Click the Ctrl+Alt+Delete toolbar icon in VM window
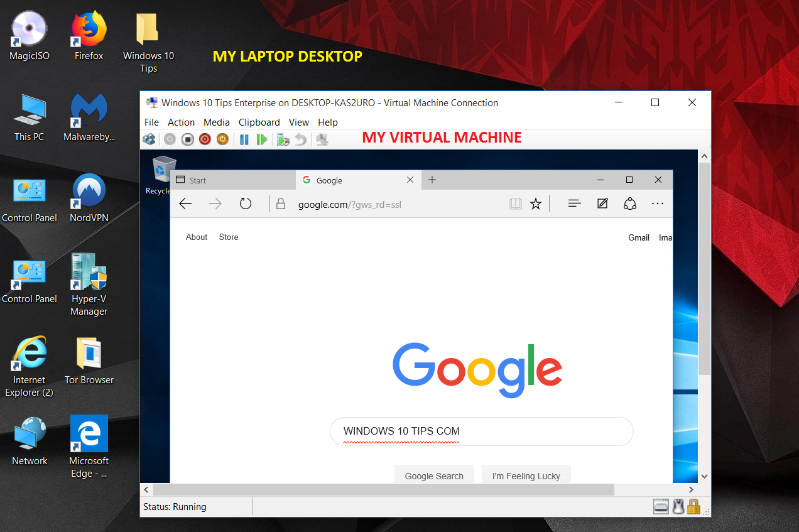Image resolution: width=799 pixels, height=532 pixels. click(149, 139)
